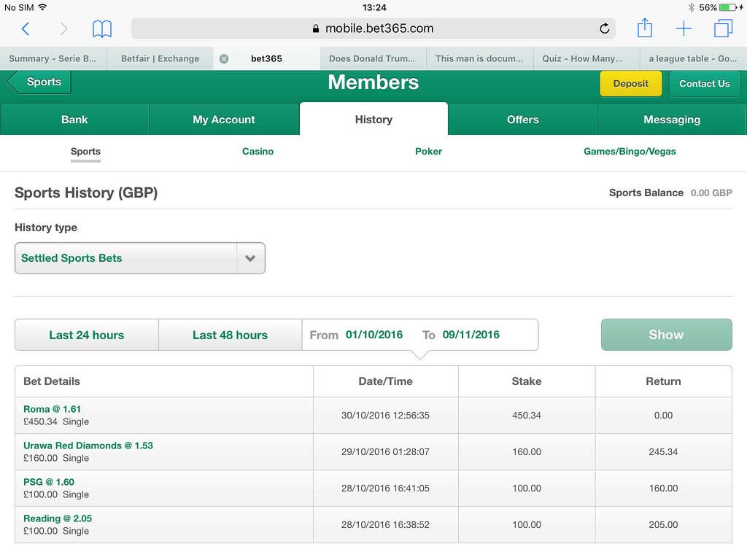Click the Stake column header
Viewport: 747px width, 560px height.
pyautogui.click(x=527, y=381)
